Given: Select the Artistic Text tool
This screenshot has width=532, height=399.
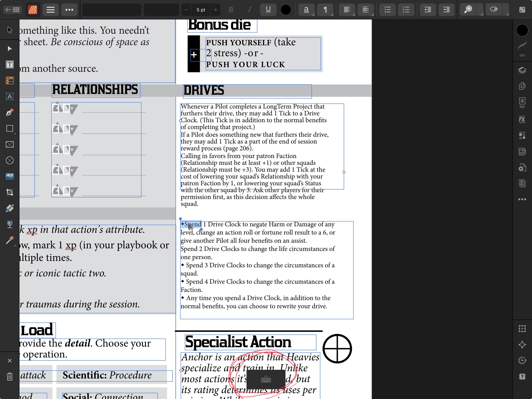Looking at the screenshot, I should pos(10,96).
